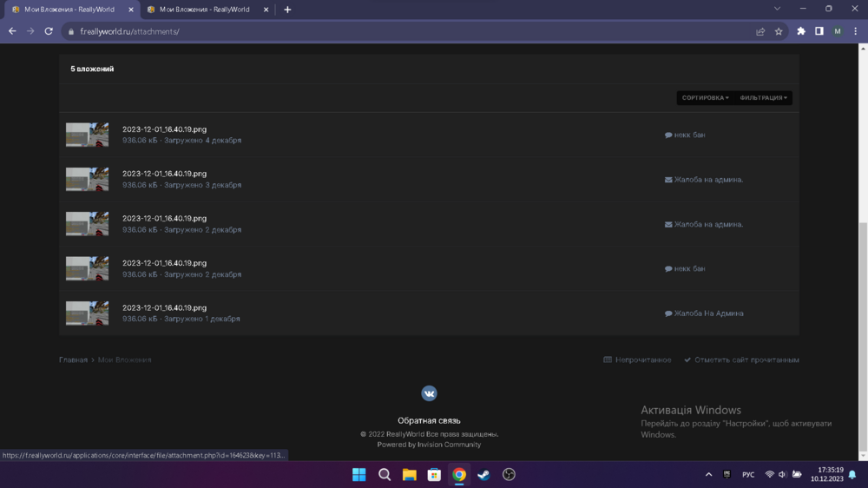Open Chrome profile avatar M
This screenshot has height=488, width=868.
tap(838, 31)
